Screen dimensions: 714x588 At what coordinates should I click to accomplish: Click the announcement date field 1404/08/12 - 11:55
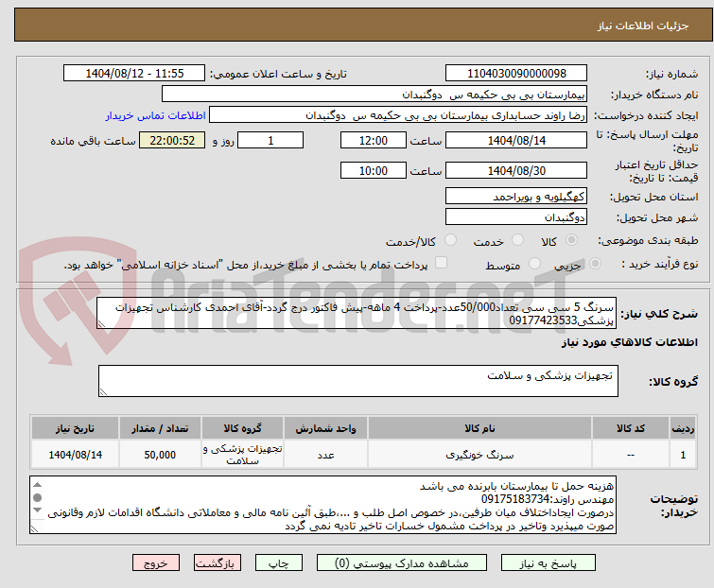point(134,74)
